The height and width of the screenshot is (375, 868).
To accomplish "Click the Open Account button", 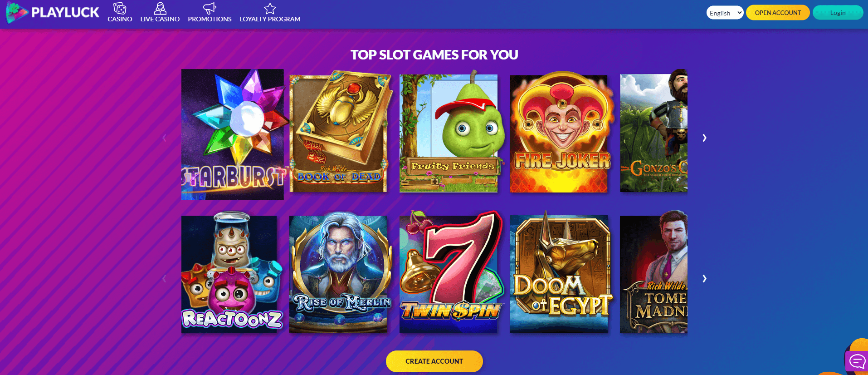I will [778, 13].
